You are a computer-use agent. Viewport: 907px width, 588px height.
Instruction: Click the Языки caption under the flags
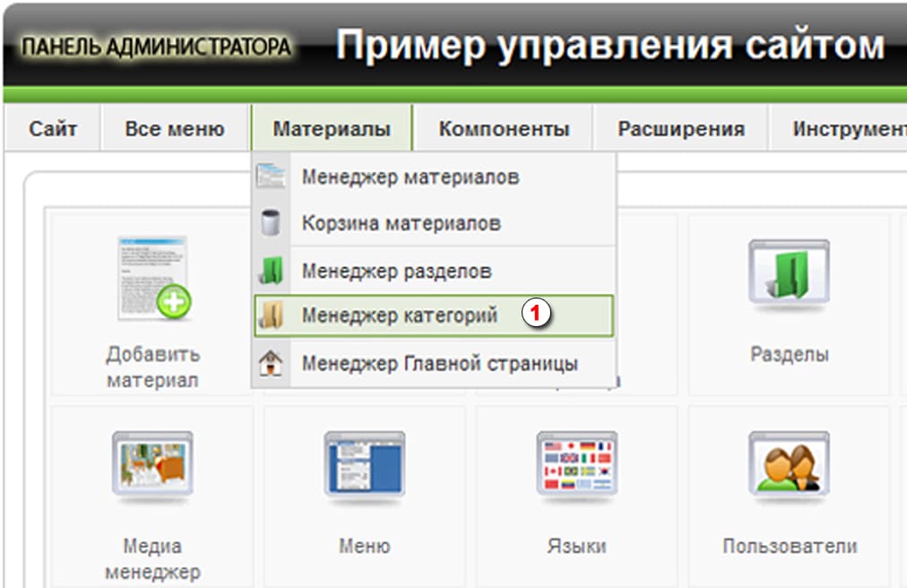(576, 546)
